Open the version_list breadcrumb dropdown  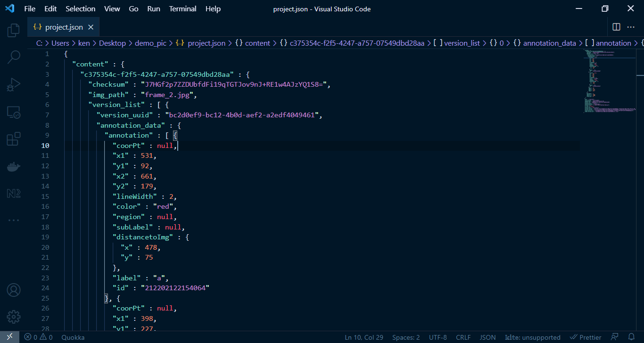[x=462, y=42]
